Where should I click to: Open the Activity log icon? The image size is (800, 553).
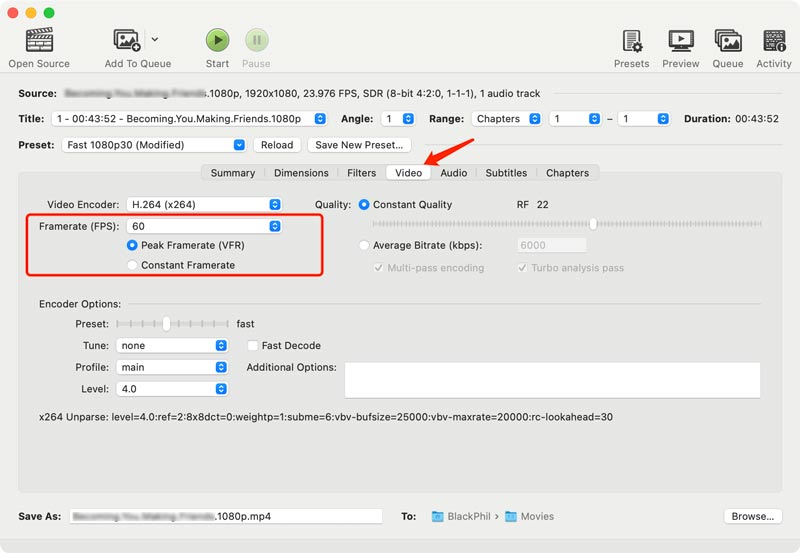[x=774, y=41]
